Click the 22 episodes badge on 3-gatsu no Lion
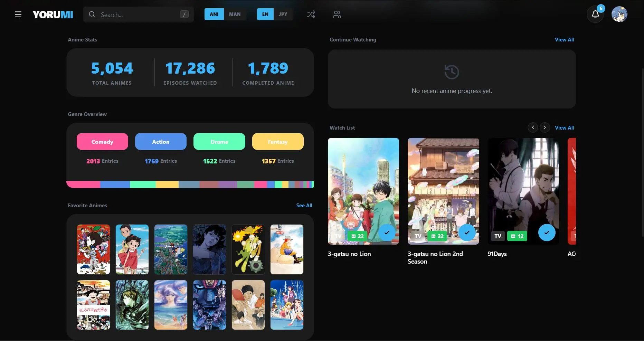644x341 pixels. coord(358,236)
